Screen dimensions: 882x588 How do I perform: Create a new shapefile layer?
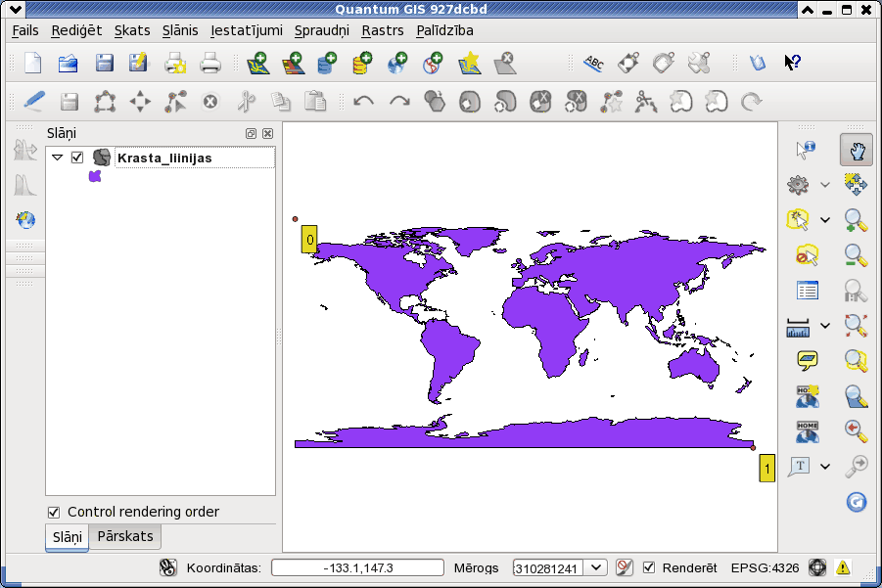[x=470, y=63]
